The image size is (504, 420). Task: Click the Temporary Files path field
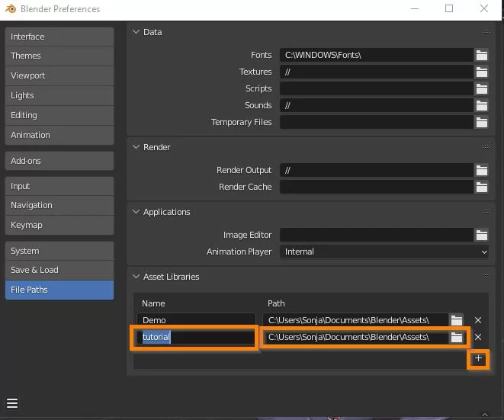tap(376, 122)
